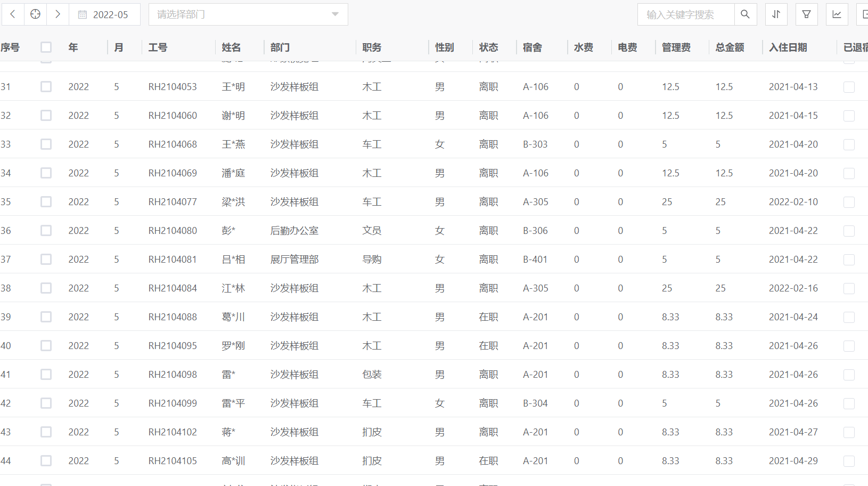Check the row checkbox for RH2104095
Viewport: 868px width, 486px height.
pos(46,345)
